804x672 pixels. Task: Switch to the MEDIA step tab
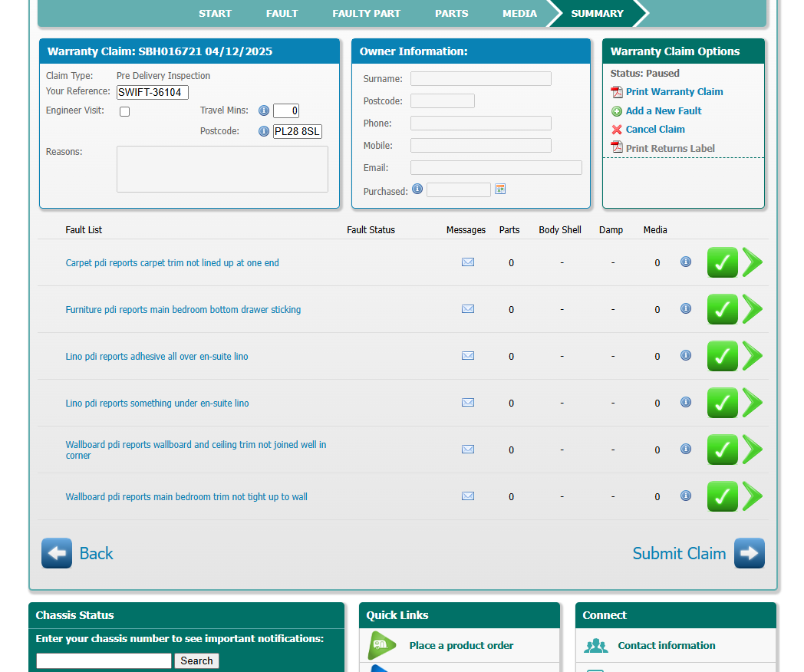[519, 13]
